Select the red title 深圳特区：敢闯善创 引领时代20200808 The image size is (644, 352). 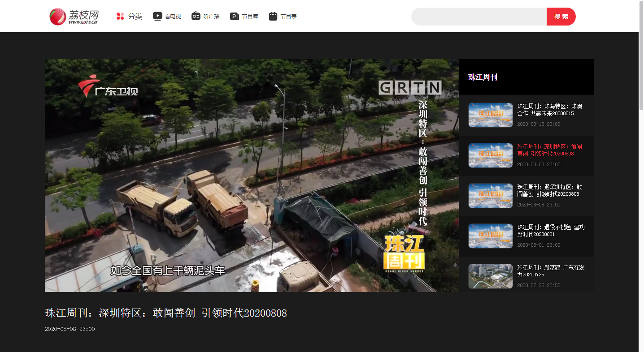point(550,150)
